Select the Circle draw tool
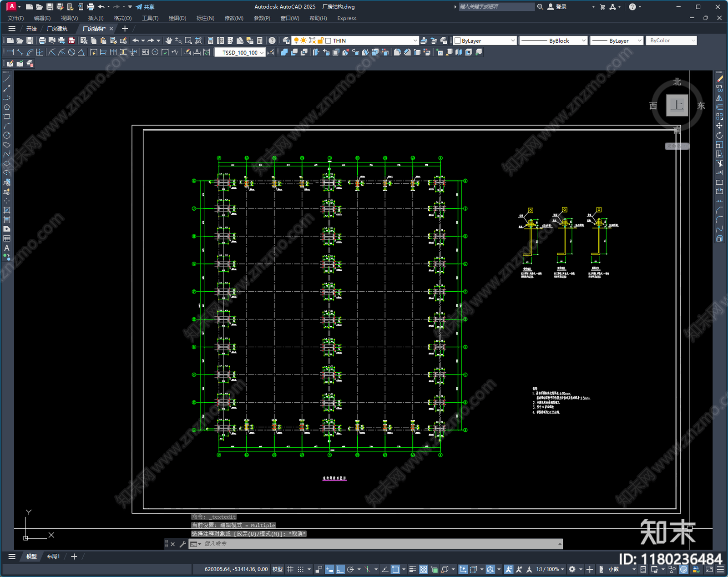This screenshot has width=728, height=577. click(7, 135)
